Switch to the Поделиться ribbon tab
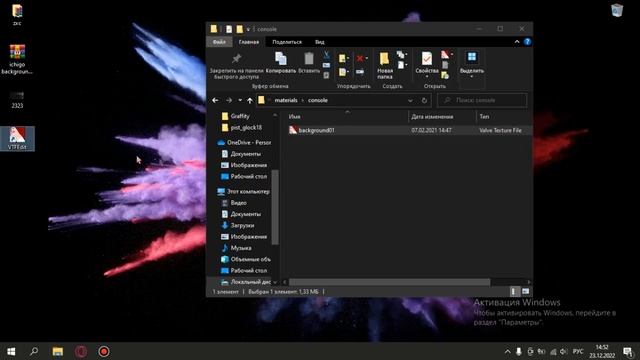 click(x=287, y=42)
